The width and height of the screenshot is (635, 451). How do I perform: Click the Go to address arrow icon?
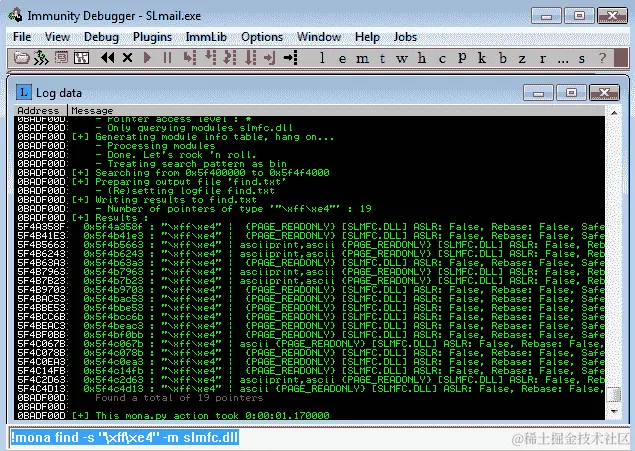click(290, 58)
